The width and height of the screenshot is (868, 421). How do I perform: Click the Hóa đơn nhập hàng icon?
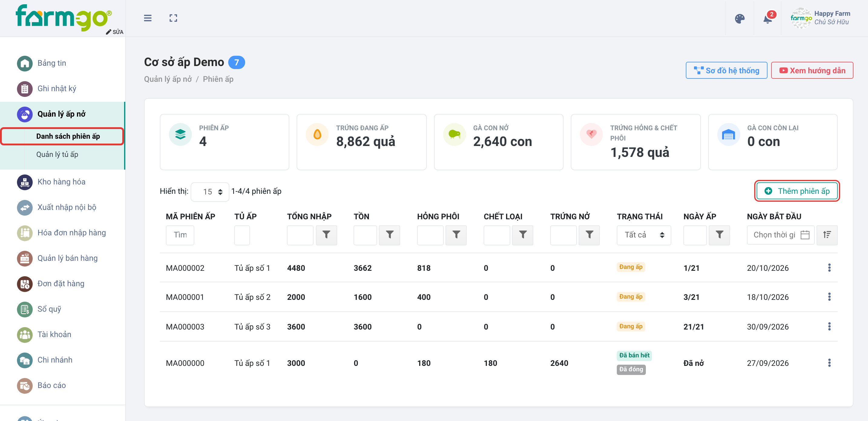[25, 233]
